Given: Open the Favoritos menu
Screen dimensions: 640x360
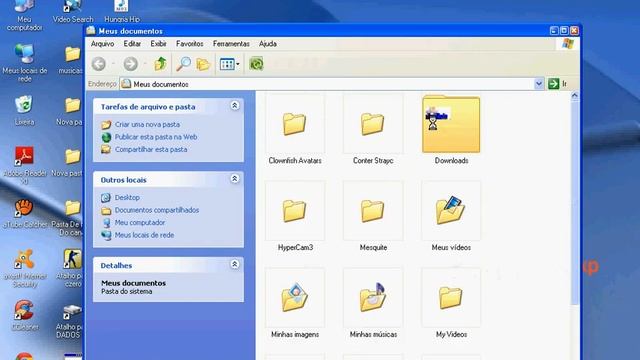Looking at the screenshot, I should [x=189, y=44].
